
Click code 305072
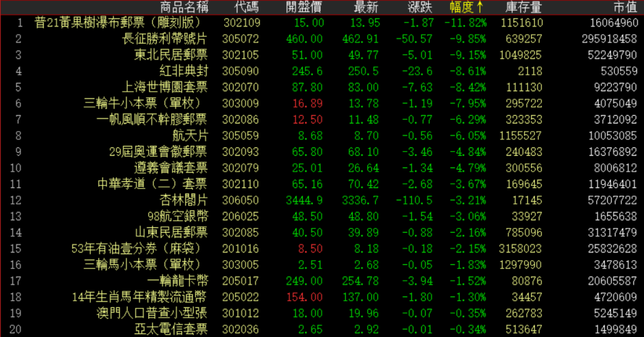click(241, 39)
